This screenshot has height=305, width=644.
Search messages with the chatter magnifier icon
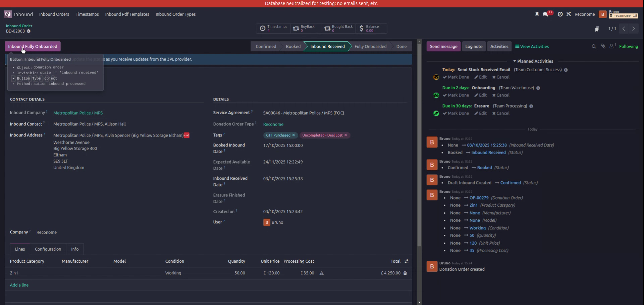[x=594, y=46]
